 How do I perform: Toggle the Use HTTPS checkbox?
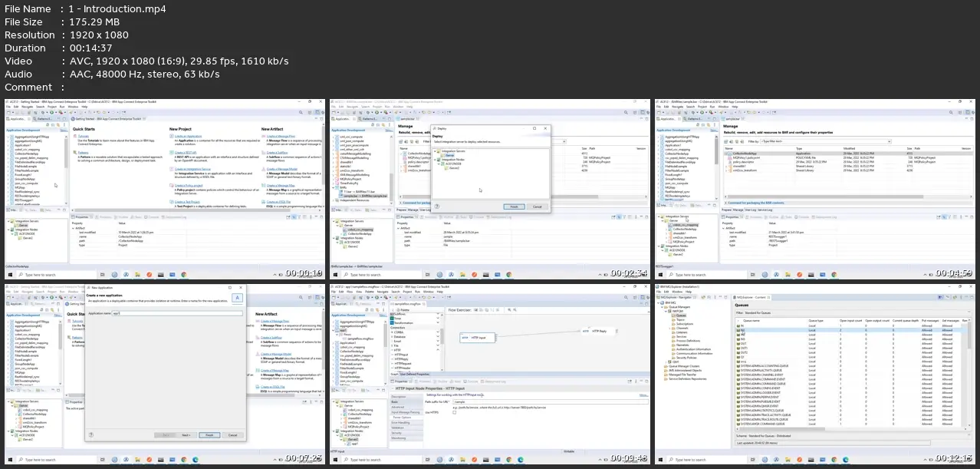pos(454,412)
